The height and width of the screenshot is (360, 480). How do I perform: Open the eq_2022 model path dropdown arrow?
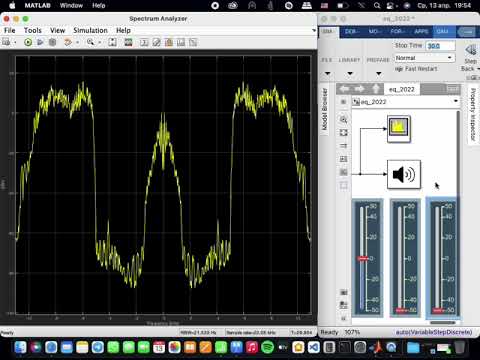(456, 101)
